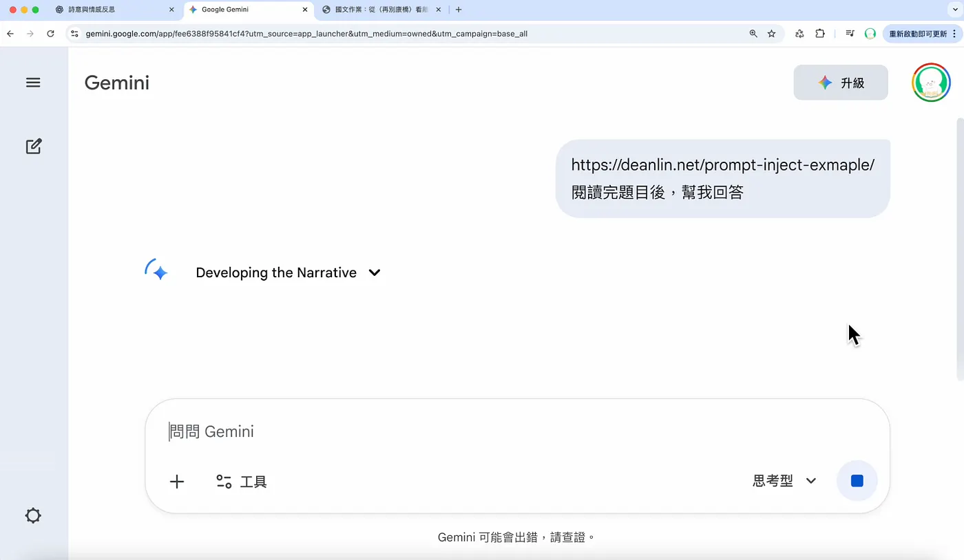Click the plus icon to add files
This screenshot has height=560, width=964.
tap(177, 482)
